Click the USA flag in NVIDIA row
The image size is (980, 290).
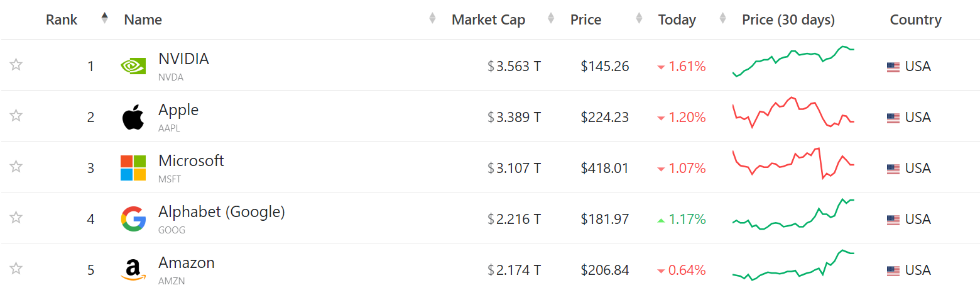tap(893, 67)
